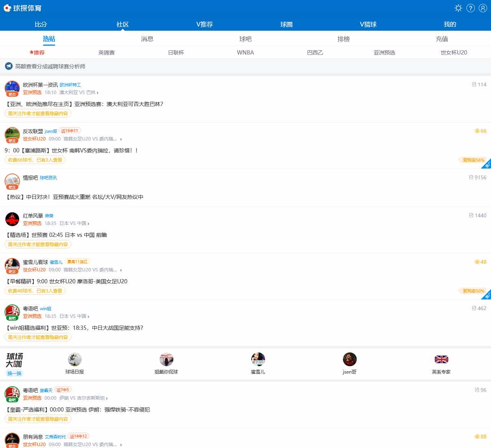491x448 pixels.
Task: Click 收费66球币 paid content tag
Action: [x=35, y=160]
